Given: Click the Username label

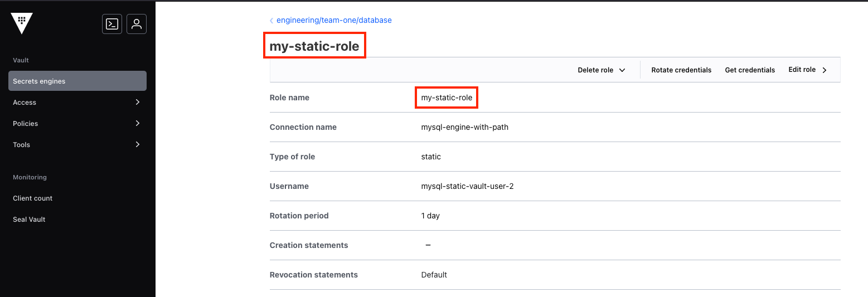Looking at the screenshot, I should click(x=289, y=186).
